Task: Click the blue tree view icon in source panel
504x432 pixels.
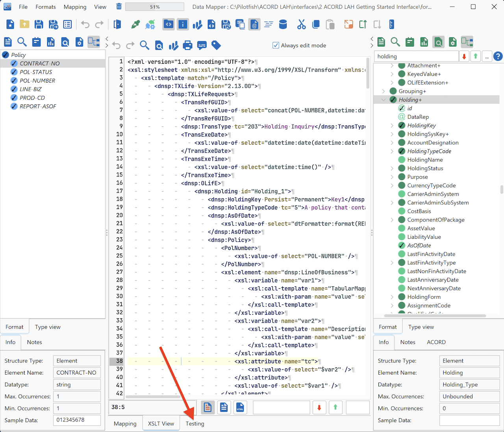Action: (x=94, y=42)
